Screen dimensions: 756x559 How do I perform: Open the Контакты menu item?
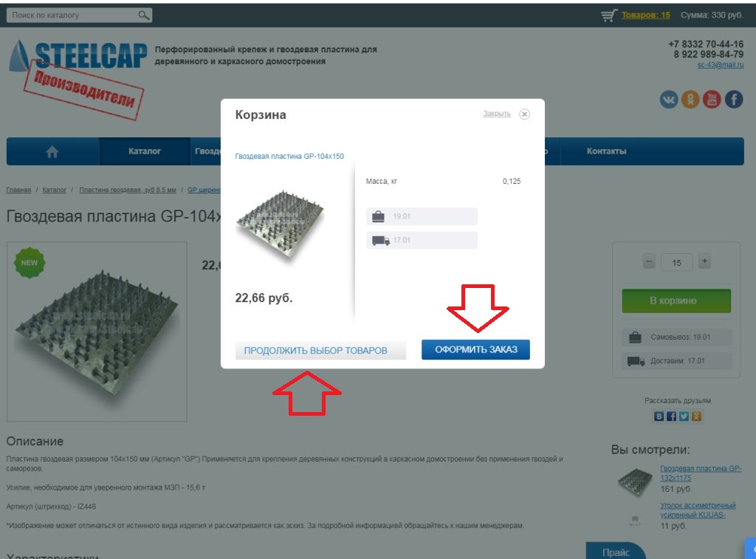(x=607, y=151)
